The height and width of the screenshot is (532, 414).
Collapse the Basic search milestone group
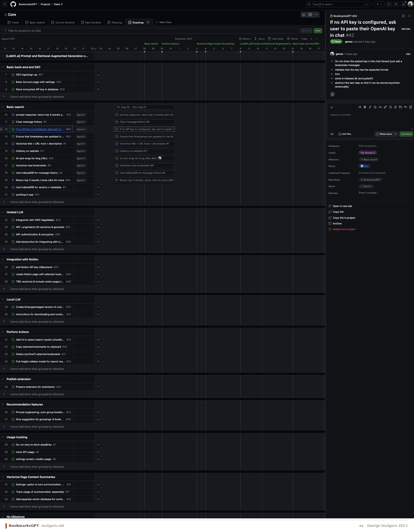coord(3,107)
